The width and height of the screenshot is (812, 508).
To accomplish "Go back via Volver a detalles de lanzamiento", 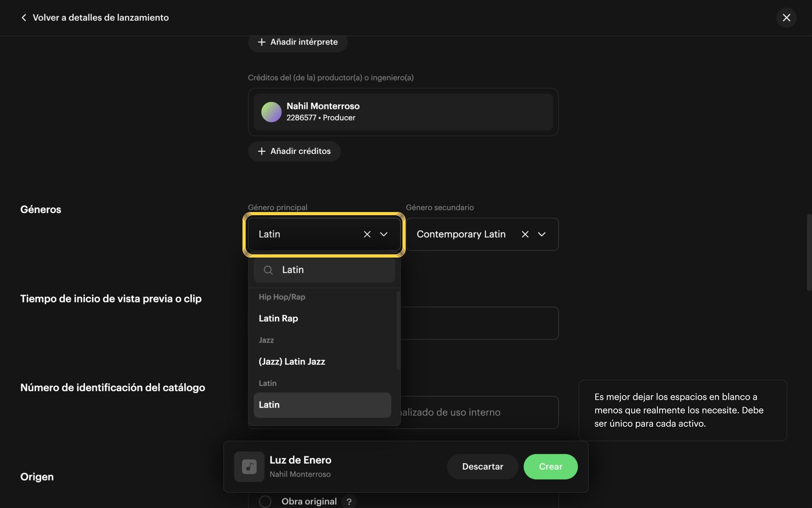I will pos(100,18).
